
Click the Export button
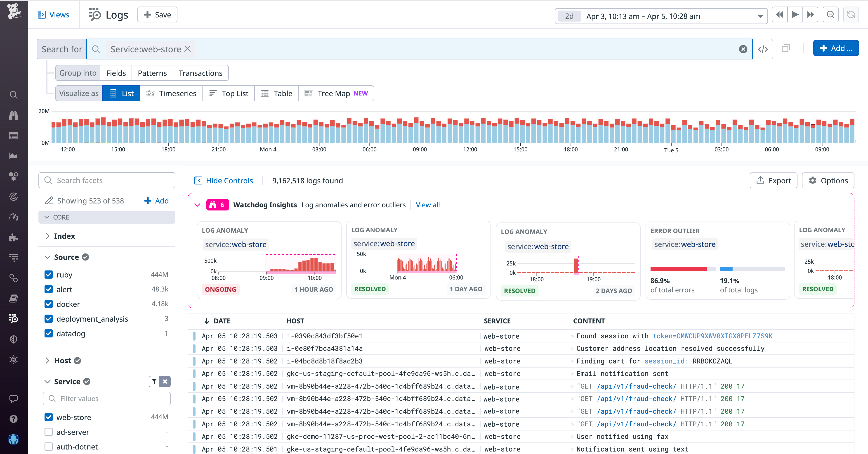pyautogui.click(x=773, y=180)
